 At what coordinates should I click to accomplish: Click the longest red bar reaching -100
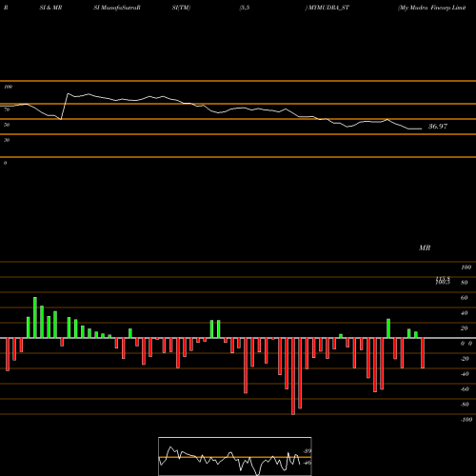(x=293, y=376)
